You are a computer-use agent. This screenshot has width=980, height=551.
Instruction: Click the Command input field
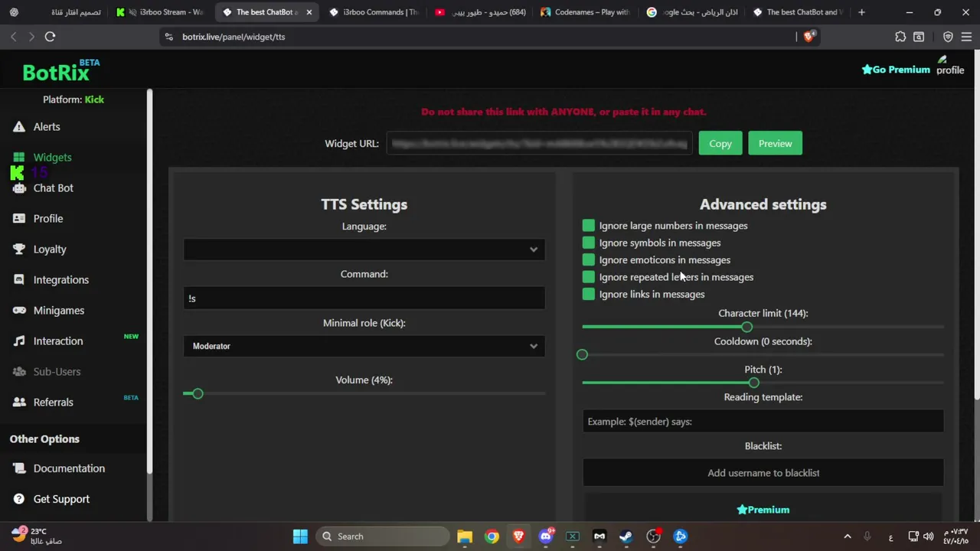pyautogui.click(x=364, y=298)
